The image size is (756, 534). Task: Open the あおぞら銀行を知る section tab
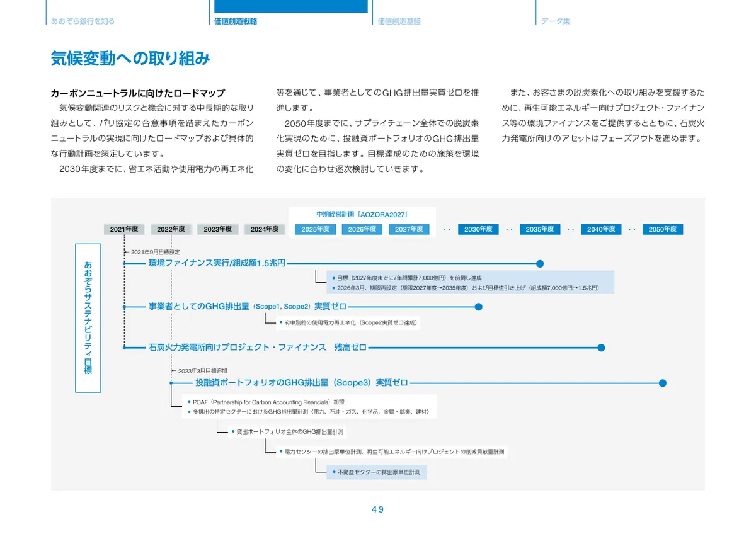pos(83,21)
